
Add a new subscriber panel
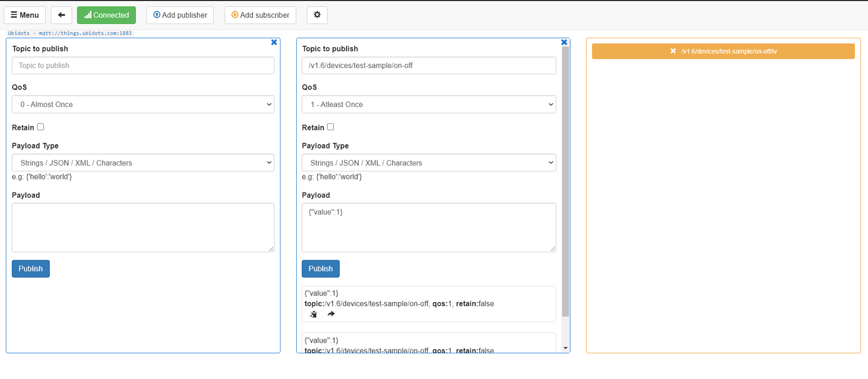pos(260,14)
